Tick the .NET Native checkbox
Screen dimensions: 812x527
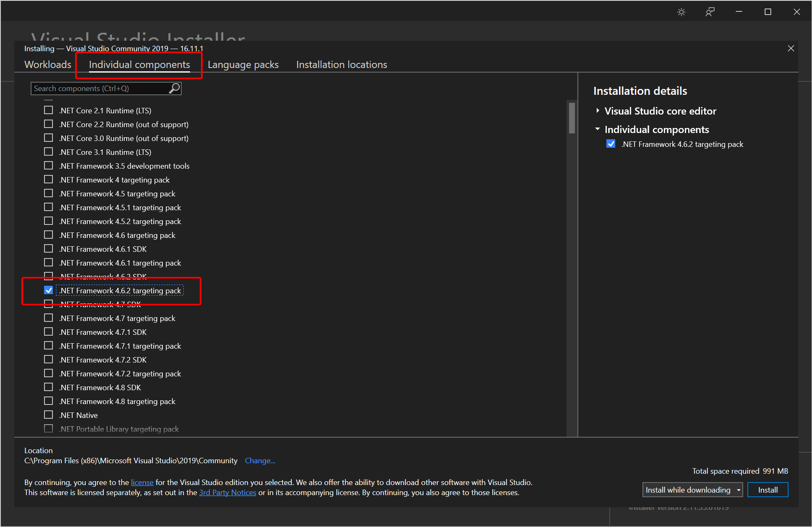click(49, 415)
